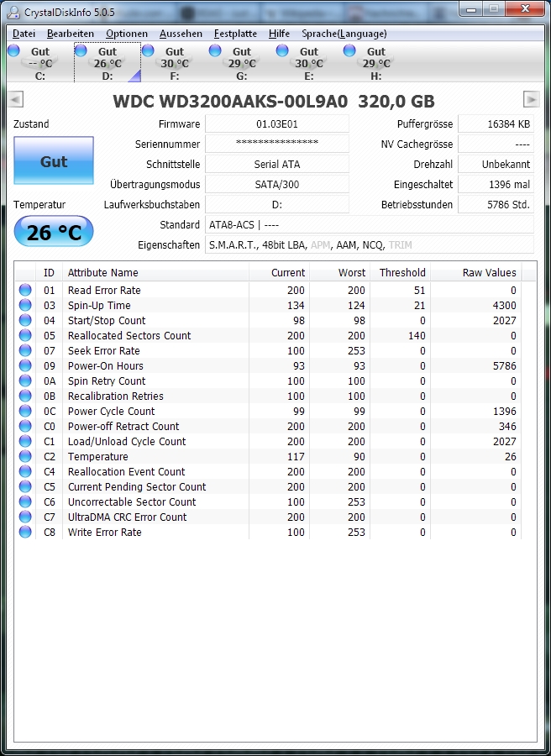551x756 pixels.
Task: Sort by Current column header
Action: click(x=279, y=272)
